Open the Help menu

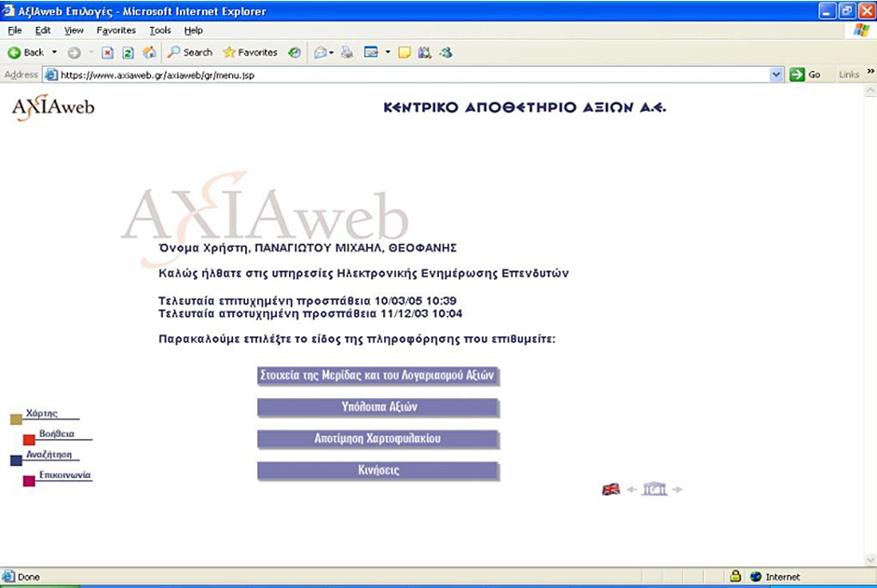[x=193, y=30]
